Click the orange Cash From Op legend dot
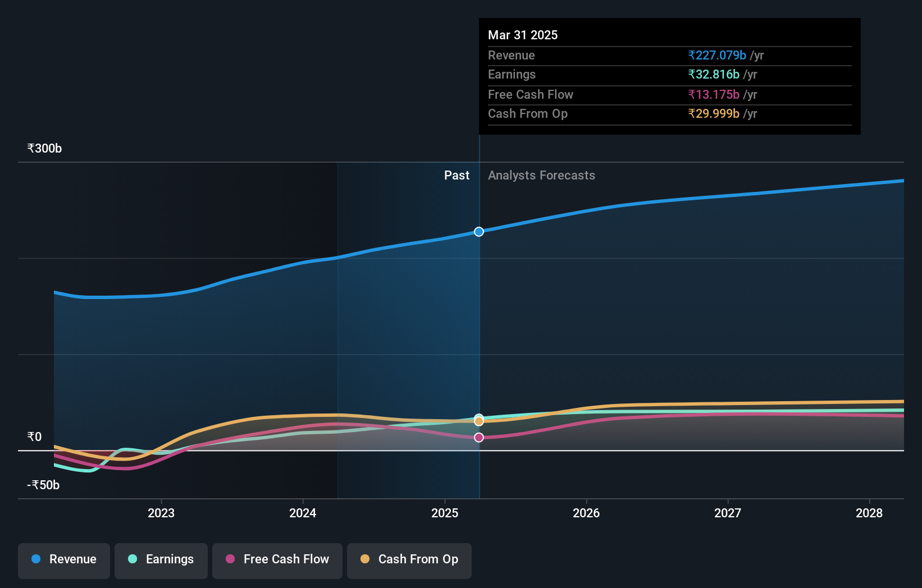Viewport: 922px width, 588px height. pyautogui.click(x=365, y=559)
